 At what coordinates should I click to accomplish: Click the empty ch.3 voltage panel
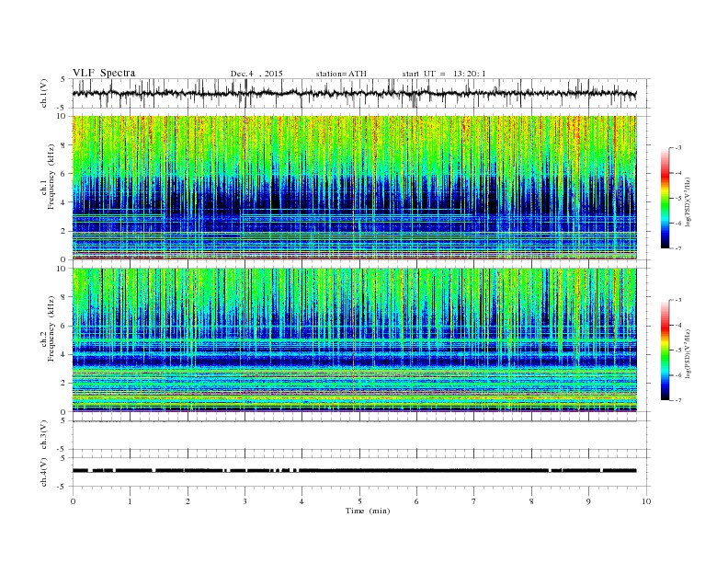tap(361, 435)
